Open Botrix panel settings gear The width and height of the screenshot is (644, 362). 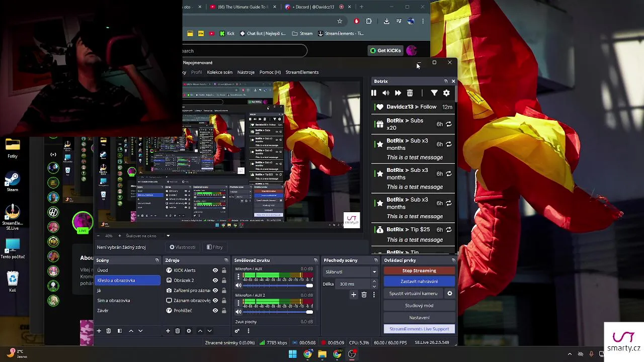(x=446, y=93)
